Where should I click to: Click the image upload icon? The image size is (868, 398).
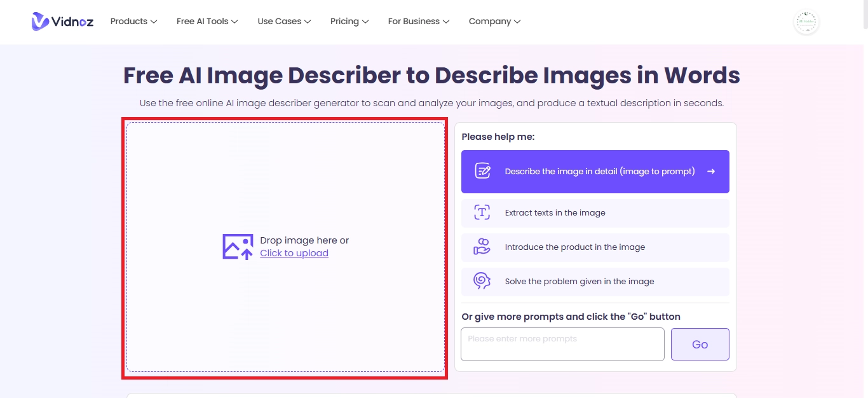tap(238, 247)
